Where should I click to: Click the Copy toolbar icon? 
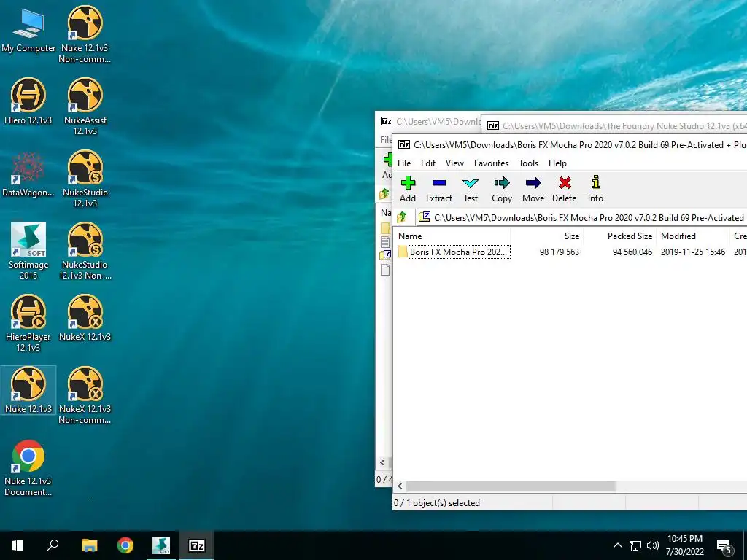pyautogui.click(x=502, y=189)
